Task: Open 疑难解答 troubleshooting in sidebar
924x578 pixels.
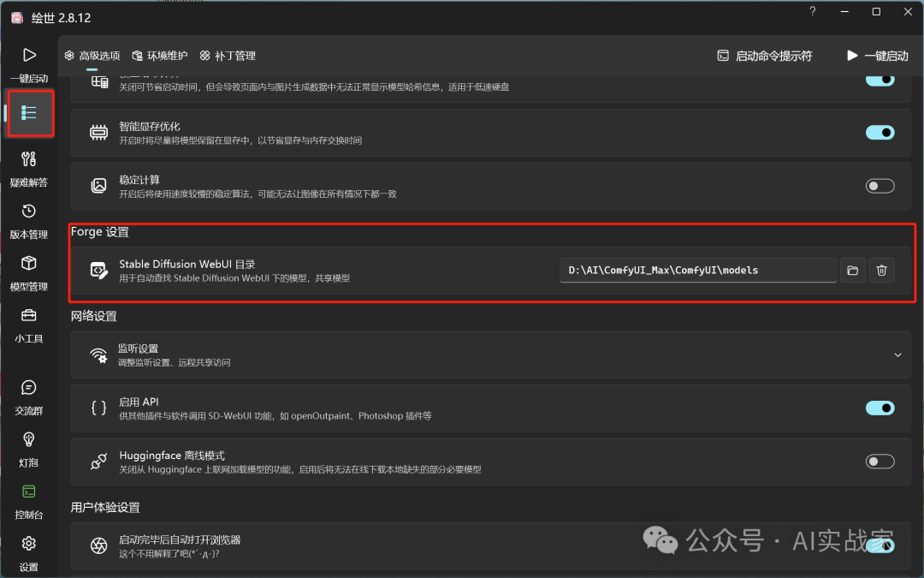Action: 29,170
